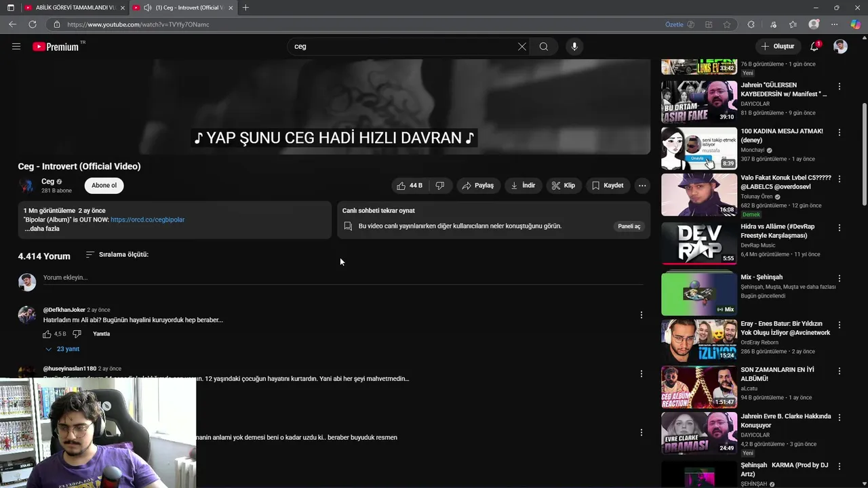View site information lock icon

point(57,24)
